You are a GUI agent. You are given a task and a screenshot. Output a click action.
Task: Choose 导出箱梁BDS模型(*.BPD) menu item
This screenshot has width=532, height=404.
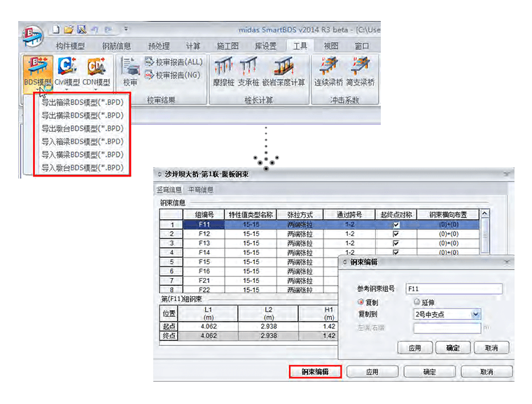tap(82, 102)
